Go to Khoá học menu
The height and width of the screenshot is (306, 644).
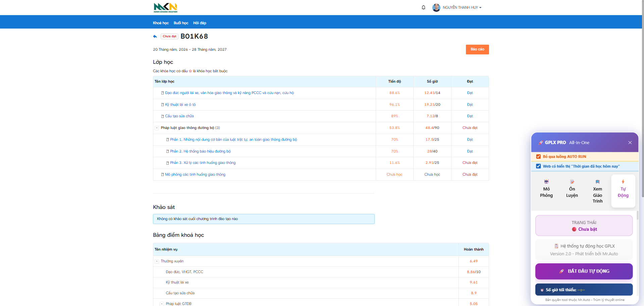point(161,23)
